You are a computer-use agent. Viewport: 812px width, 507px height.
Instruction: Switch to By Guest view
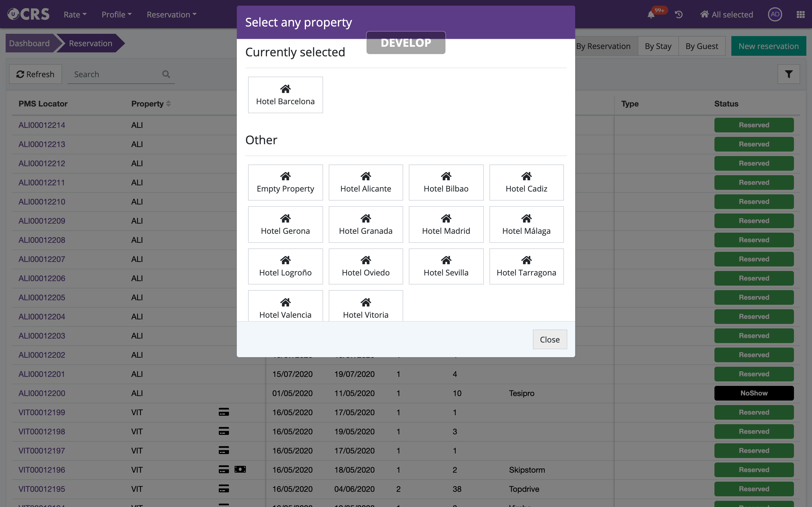click(x=701, y=46)
